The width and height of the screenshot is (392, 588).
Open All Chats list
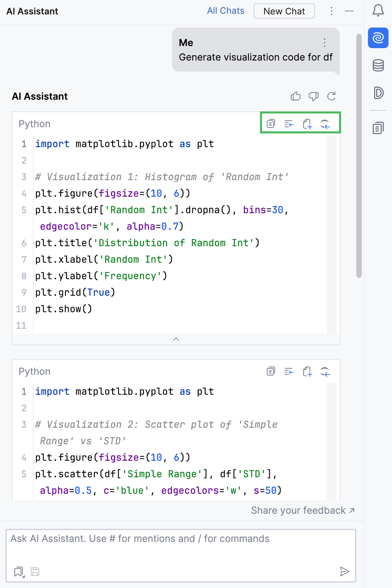click(x=226, y=11)
